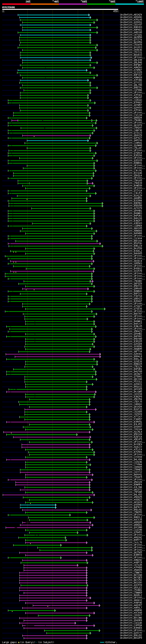Select the text UniRef100_P53311
146x644 pixels.
pos(131,382)
